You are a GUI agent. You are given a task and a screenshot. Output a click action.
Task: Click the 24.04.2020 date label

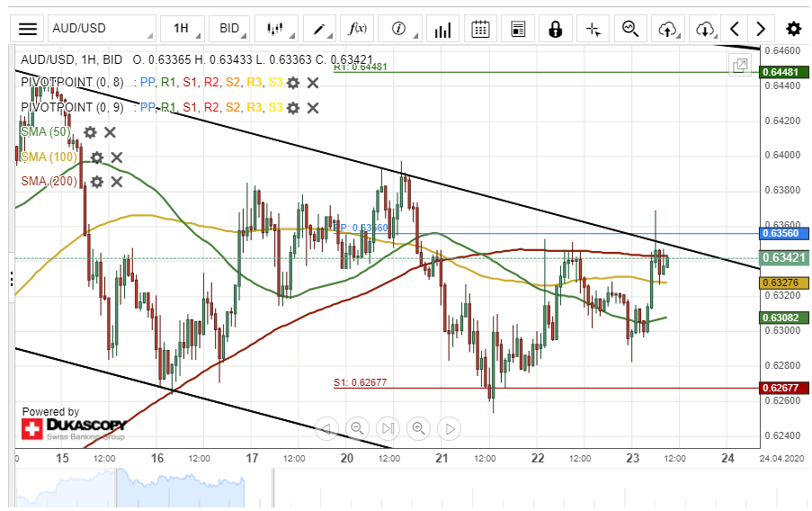[x=782, y=459]
